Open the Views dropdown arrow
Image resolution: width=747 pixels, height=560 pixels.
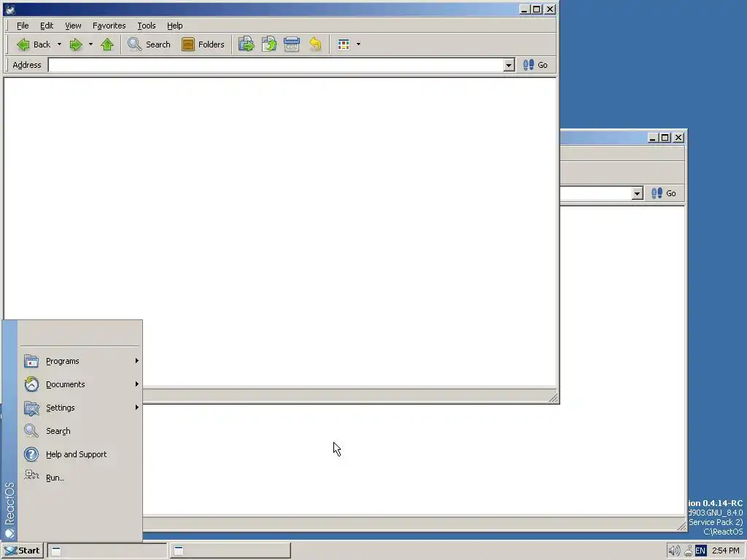(358, 44)
